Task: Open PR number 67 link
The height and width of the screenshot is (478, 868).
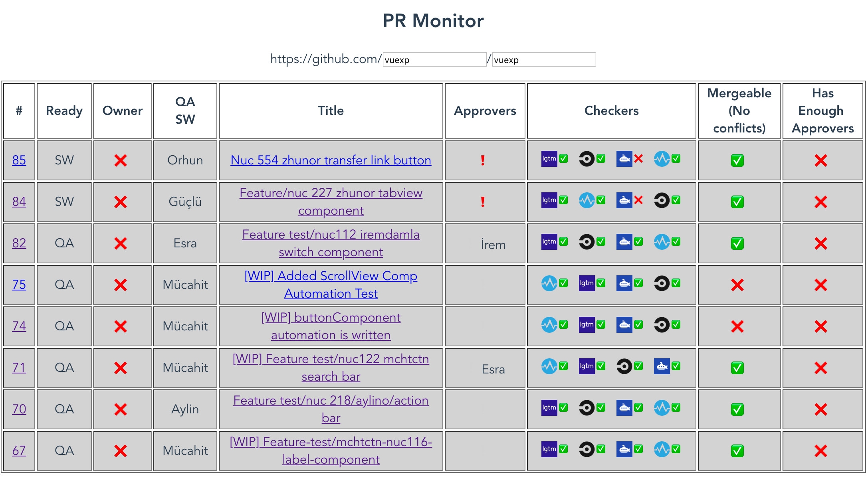Action: pyautogui.click(x=19, y=451)
